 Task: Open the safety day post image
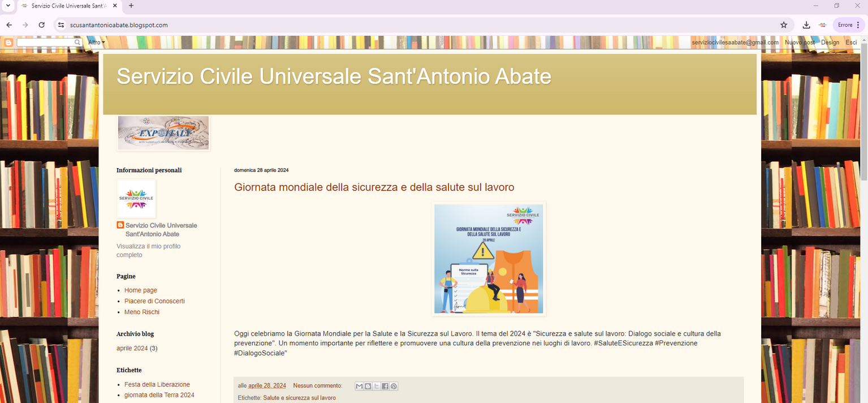[489, 259]
